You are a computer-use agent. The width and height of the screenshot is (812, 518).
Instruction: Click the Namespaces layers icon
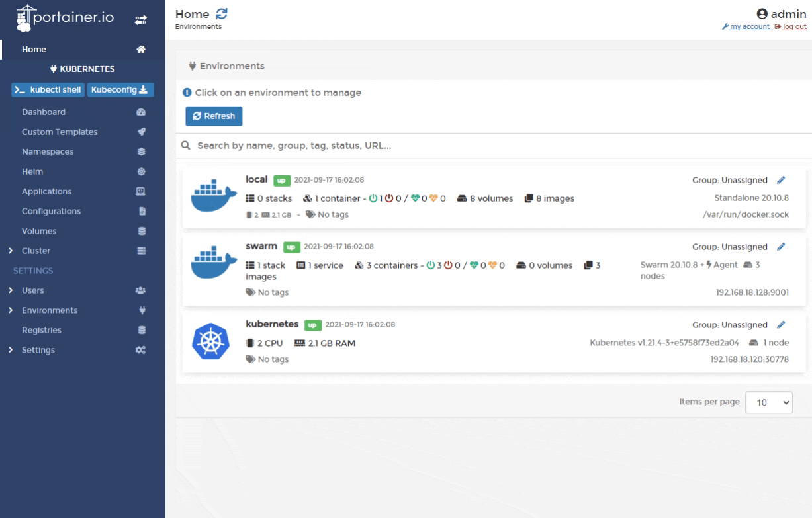coord(140,151)
